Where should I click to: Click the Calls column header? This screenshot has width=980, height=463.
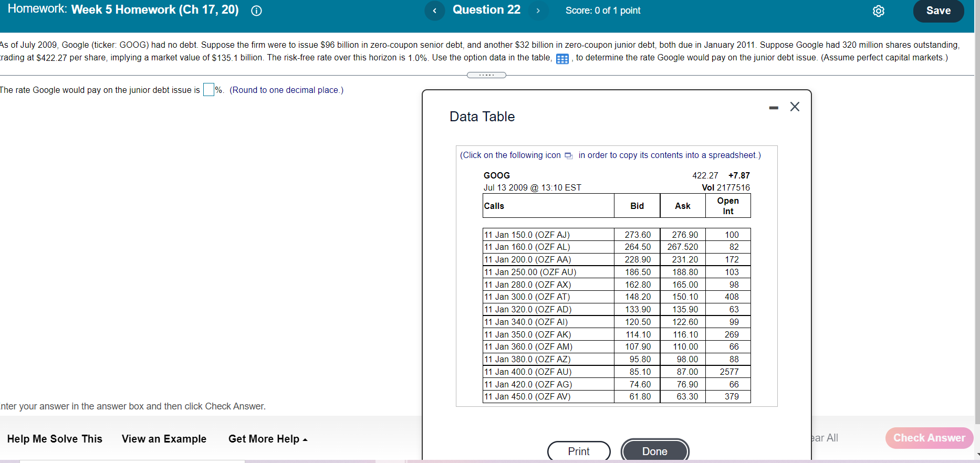tap(548, 206)
